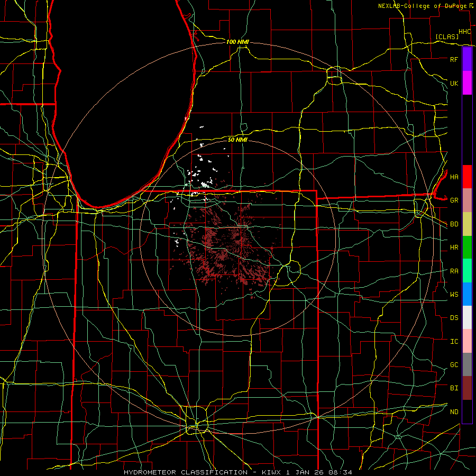Click the GC legend label
476x476 pixels.
pos(454,365)
